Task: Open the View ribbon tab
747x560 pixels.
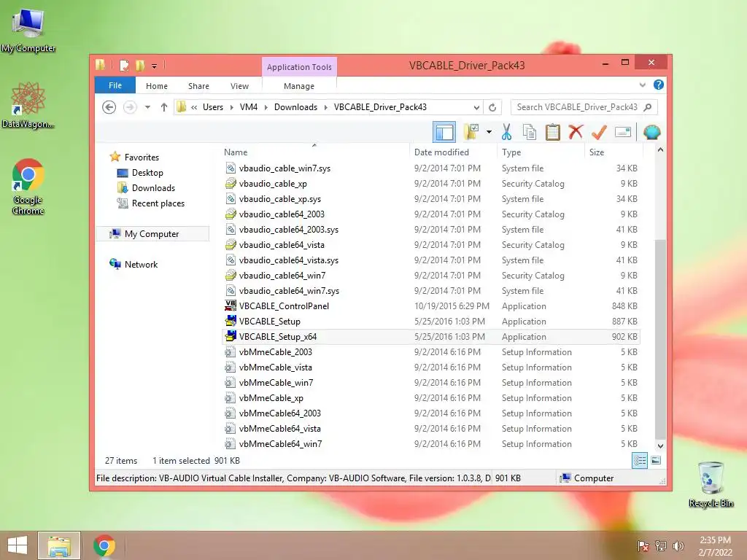Action: point(239,86)
